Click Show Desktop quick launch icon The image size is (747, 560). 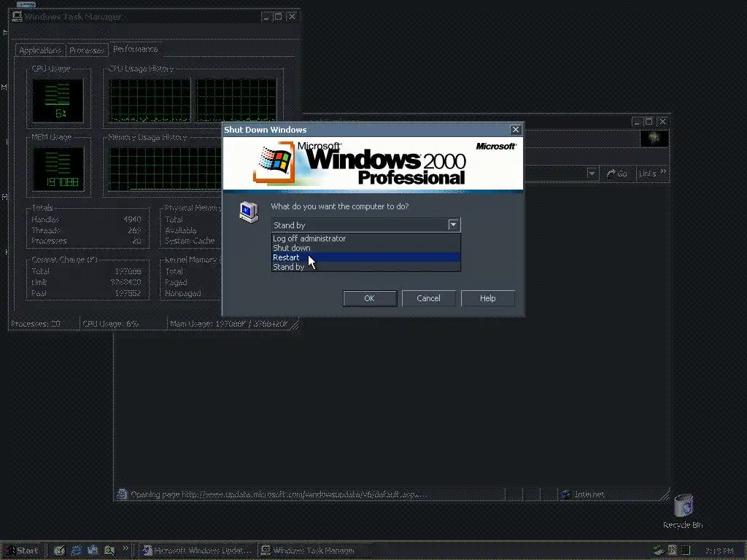(60, 551)
